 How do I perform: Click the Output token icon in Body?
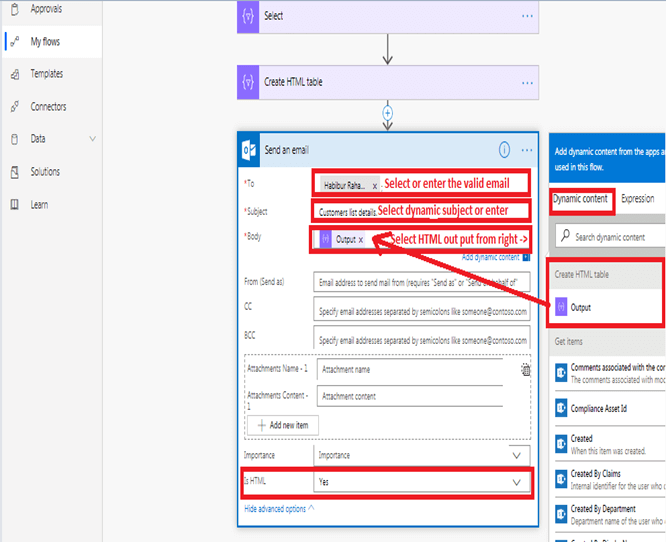325,239
